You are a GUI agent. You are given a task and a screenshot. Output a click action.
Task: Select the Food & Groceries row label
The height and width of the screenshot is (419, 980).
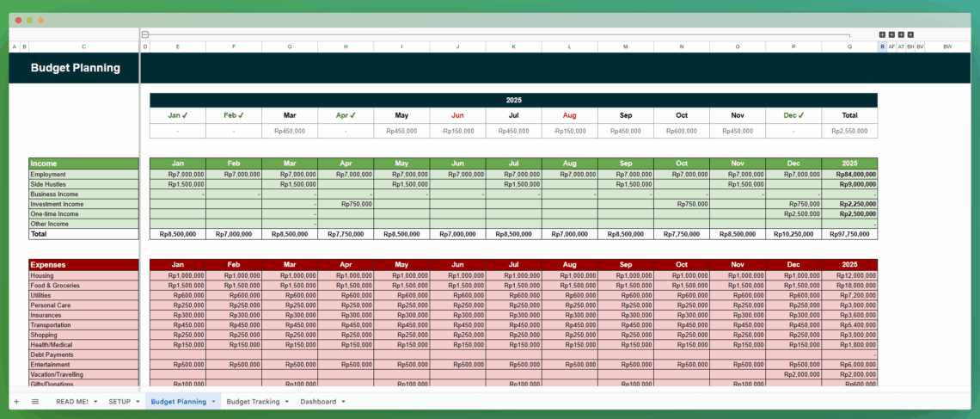(x=83, y=286)
